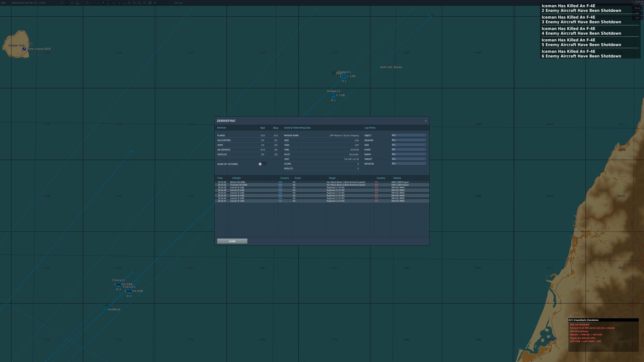Click the ship icon in map toolbar
Image resolution: width=644 pixels, height=362 pixels.
88,3
